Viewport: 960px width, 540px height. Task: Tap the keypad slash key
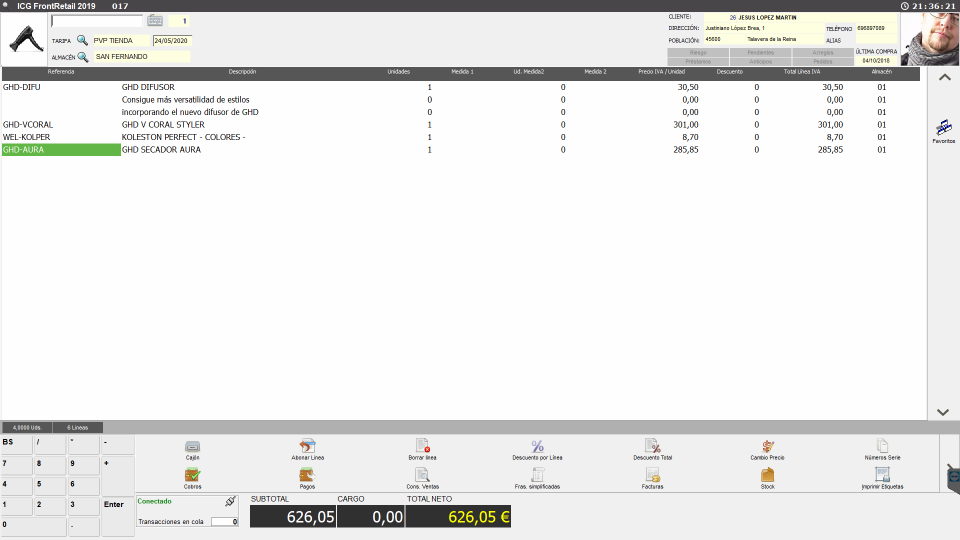50,445
